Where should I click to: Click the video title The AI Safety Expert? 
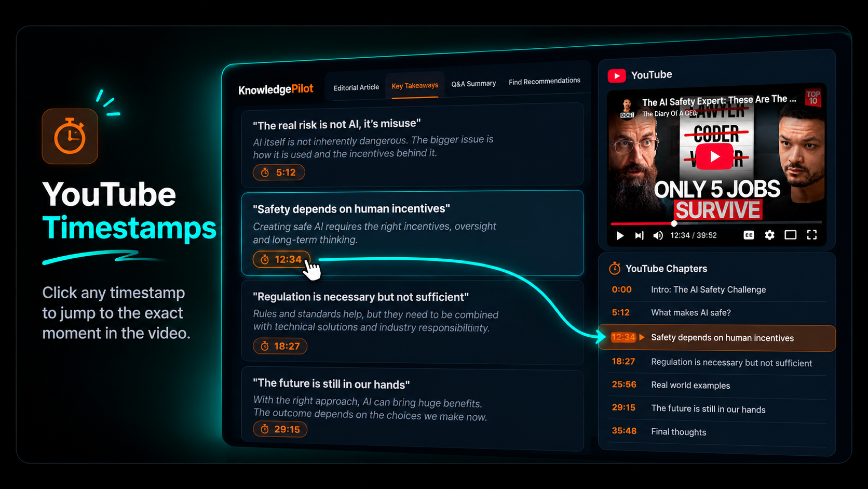(x=719, y=100)
